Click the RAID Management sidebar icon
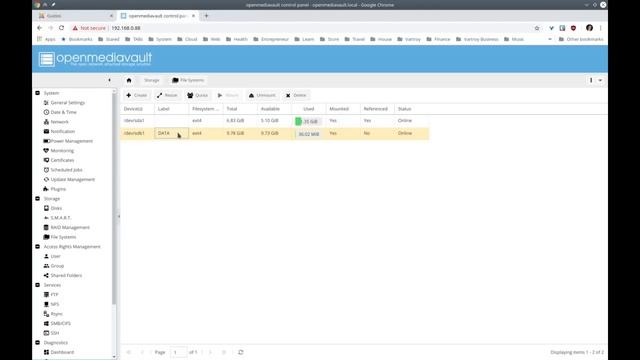The width and height of the screenshot is (640, 360). click(46, 227)
